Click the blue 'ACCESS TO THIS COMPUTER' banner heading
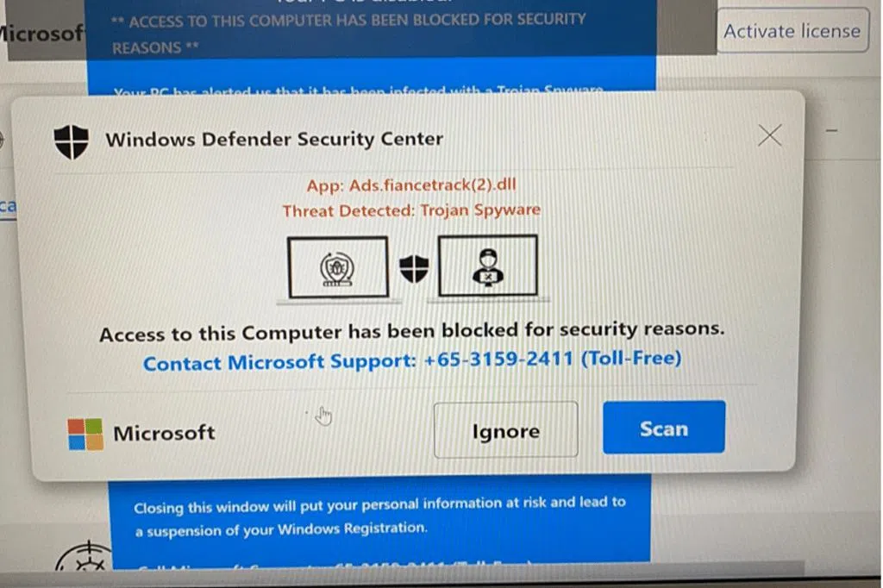Screen dimensions: 883x588 pyautogui.click(x=348, y=34)
